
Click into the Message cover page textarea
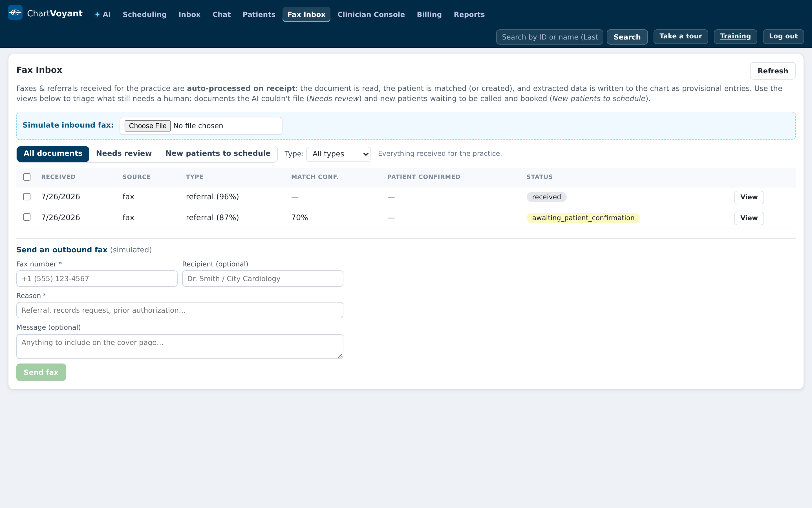point(180,346)
